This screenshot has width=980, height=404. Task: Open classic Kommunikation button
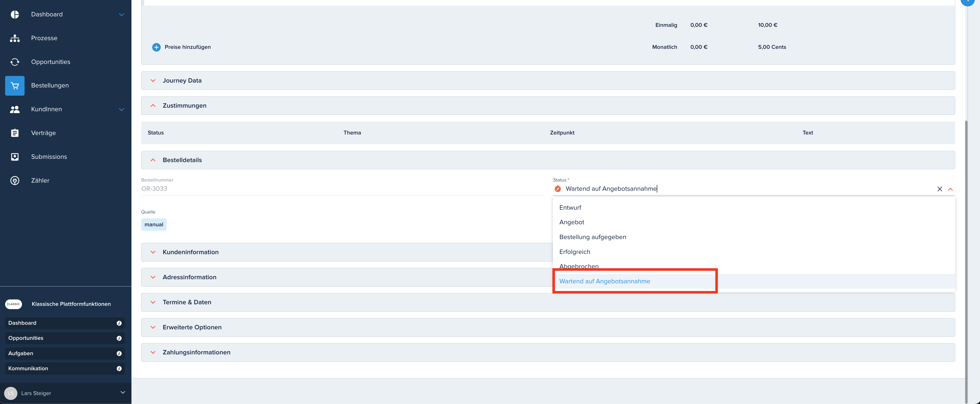pyautogui.click(x=65, y=369)
